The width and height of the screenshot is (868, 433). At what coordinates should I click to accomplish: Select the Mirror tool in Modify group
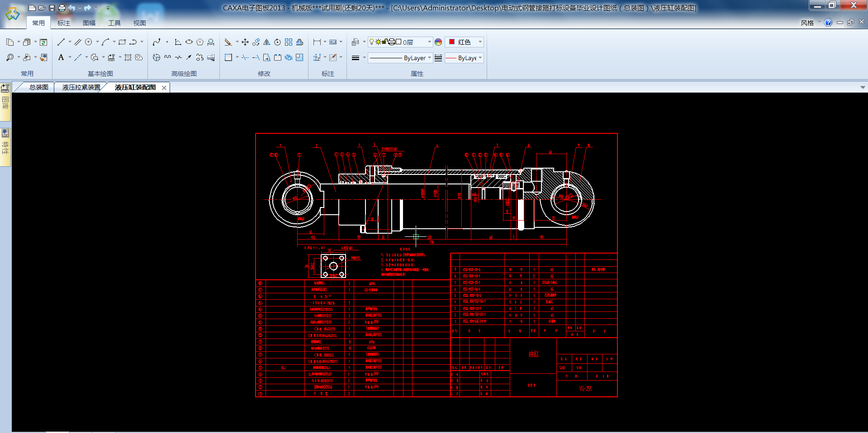point(267,42)
